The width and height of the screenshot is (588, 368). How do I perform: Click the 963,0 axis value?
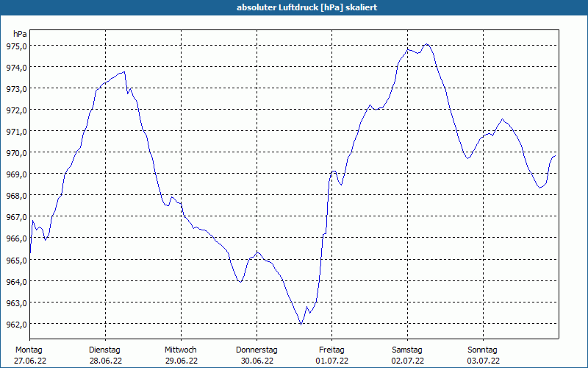click(x=16, y=302)
